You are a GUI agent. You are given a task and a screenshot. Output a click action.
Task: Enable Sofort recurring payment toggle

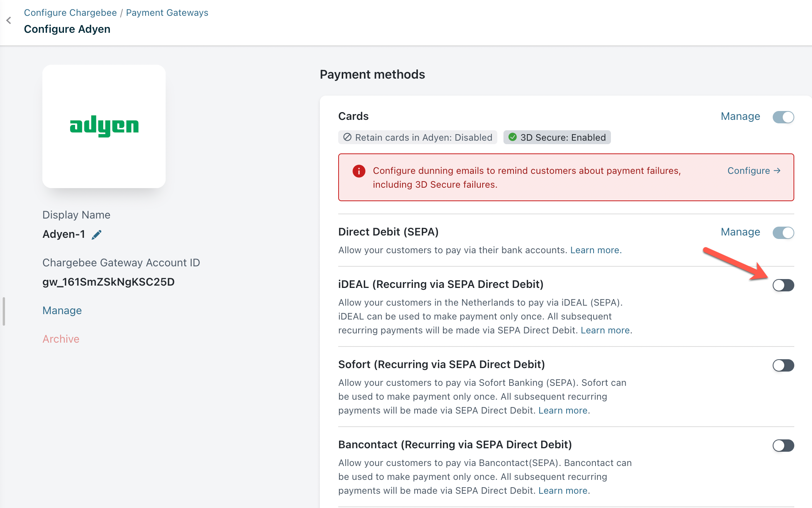click(x=783, y=365)
